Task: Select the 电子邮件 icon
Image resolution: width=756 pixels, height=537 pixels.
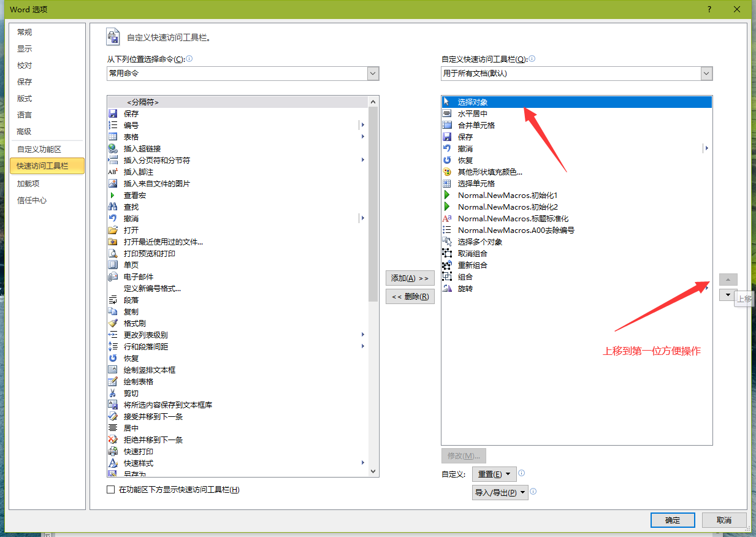Action: 113,276
